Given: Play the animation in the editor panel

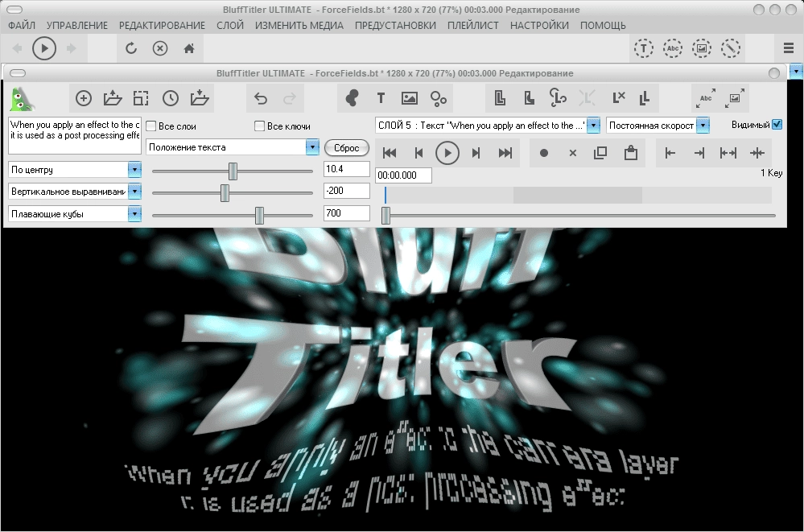Looking at the screenshot, I should pos(447,153).
